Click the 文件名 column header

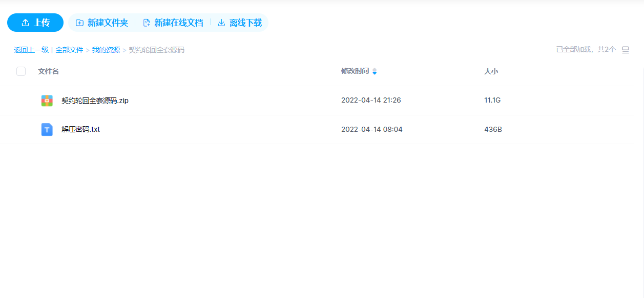[48, 71]
